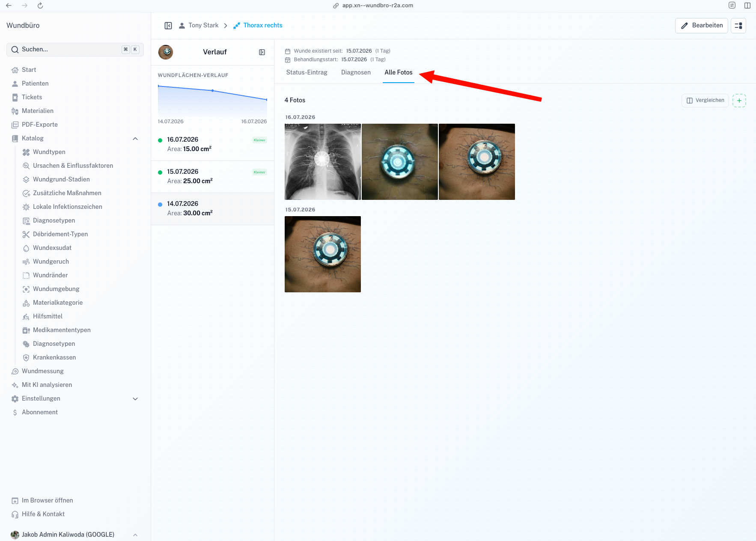Open Krankenkassen catalog
The height and width of the screenshot is (541, 756).
point(54,357)
